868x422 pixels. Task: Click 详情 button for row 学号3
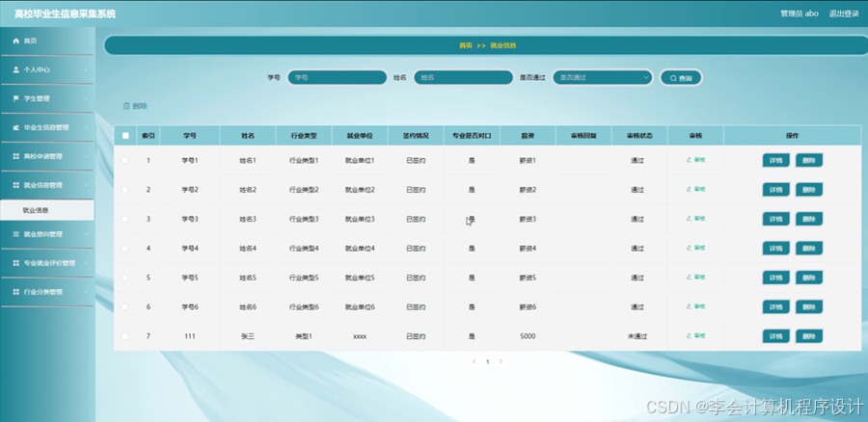[x=776, y=219]
